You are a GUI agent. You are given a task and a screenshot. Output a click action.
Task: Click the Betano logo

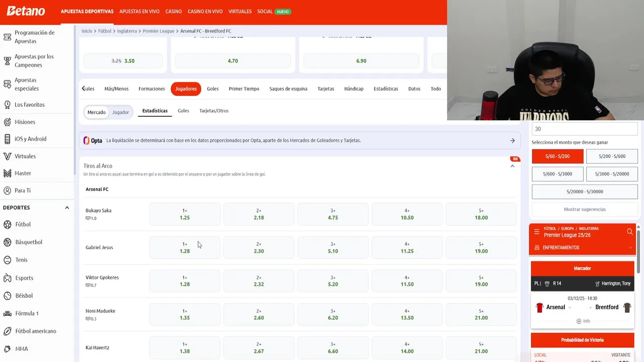click(x=26, y=11)
